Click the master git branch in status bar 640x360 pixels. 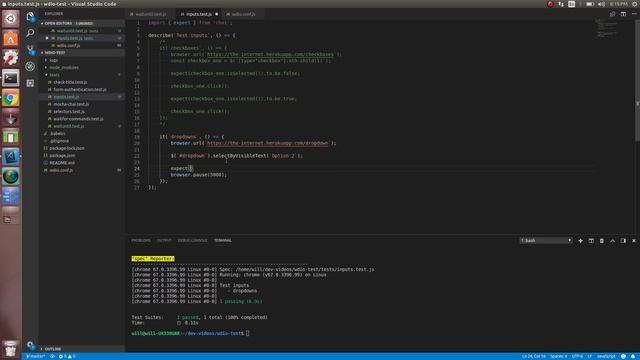coord(35,356)
